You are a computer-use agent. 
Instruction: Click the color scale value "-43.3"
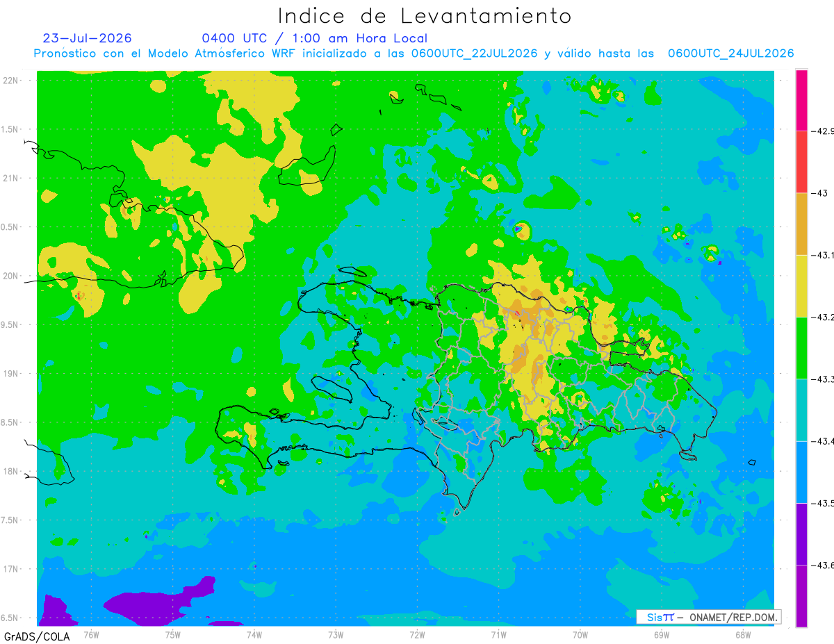[x=822, y=379]
